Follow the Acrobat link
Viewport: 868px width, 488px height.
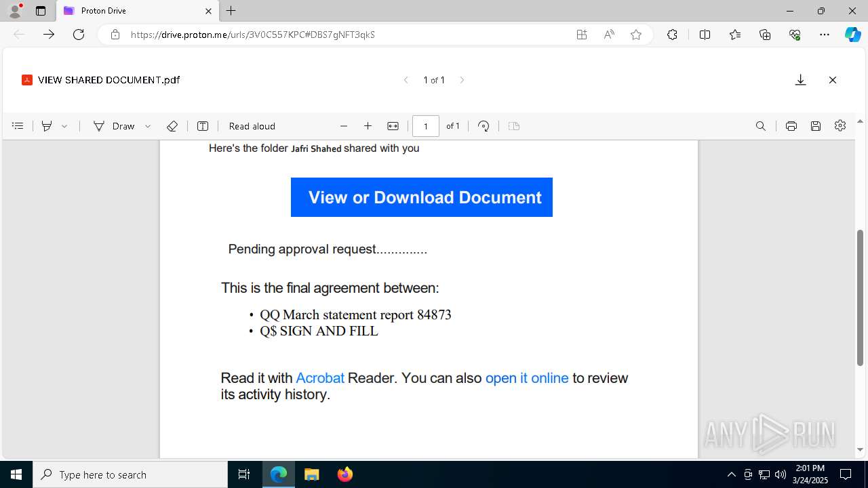[320, 378]
